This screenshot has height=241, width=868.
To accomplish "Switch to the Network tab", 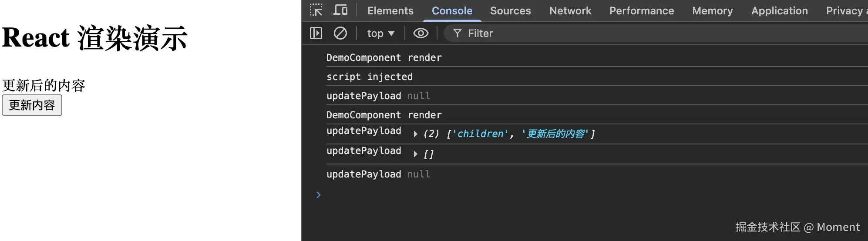I will click(x=570, y=10).
